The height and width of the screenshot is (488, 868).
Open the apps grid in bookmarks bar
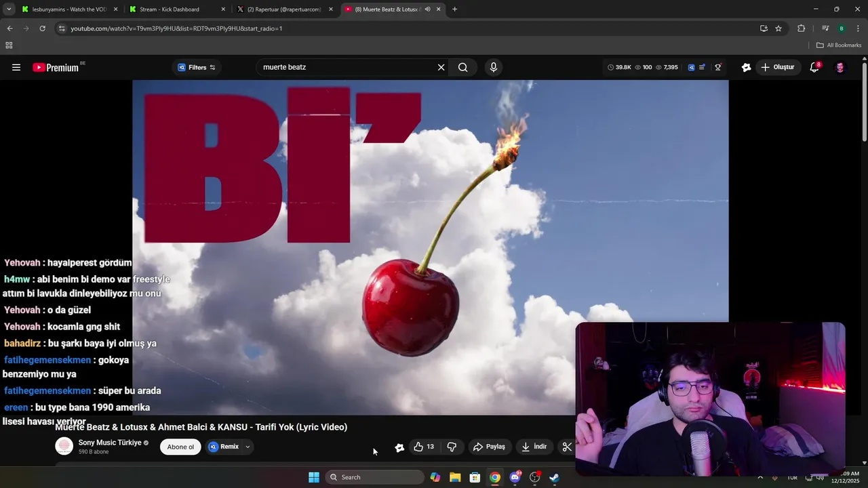coord(9,45)
